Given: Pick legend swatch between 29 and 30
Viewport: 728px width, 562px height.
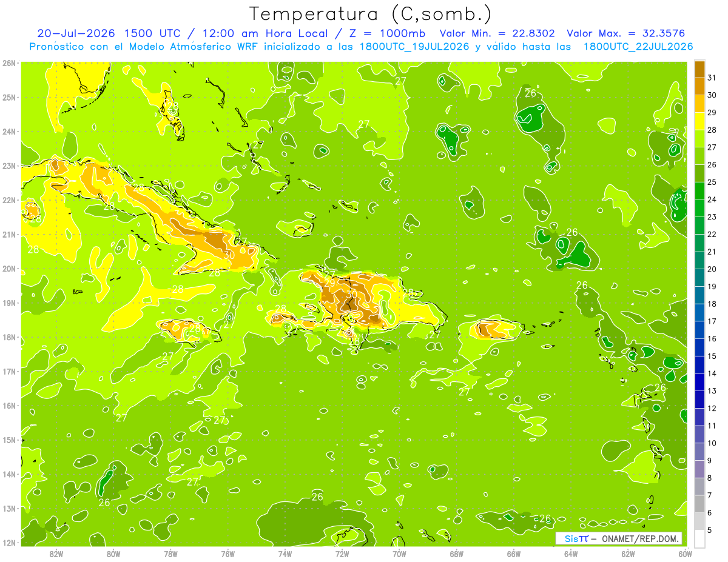Looking at the screenshot, I should [x=699, y=104].
